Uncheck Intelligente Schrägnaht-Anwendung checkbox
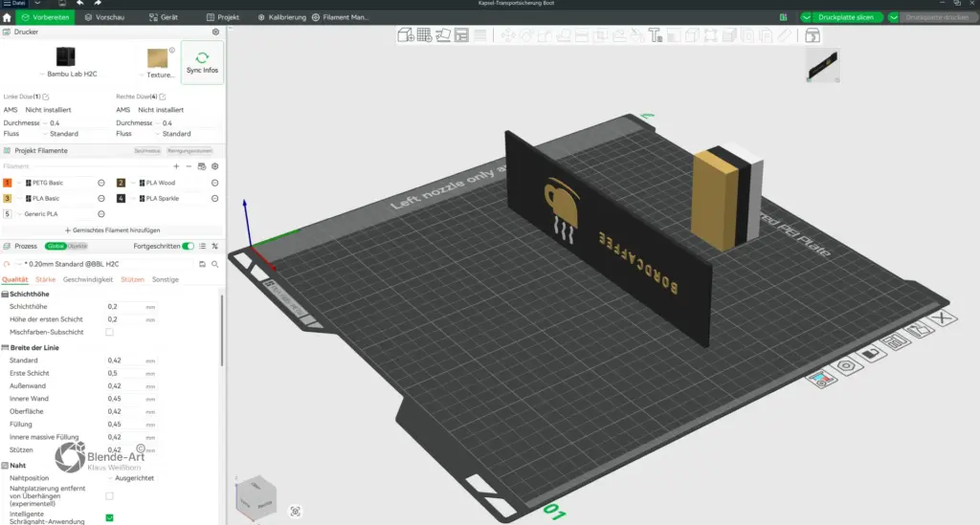 pyautogui.click(x=109, y=517)
